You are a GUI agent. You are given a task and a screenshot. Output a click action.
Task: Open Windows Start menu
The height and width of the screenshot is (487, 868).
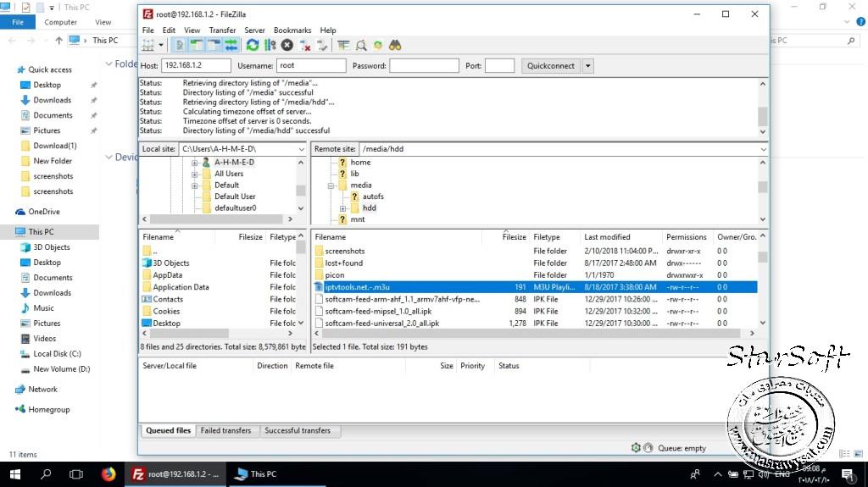pos(15,474)
